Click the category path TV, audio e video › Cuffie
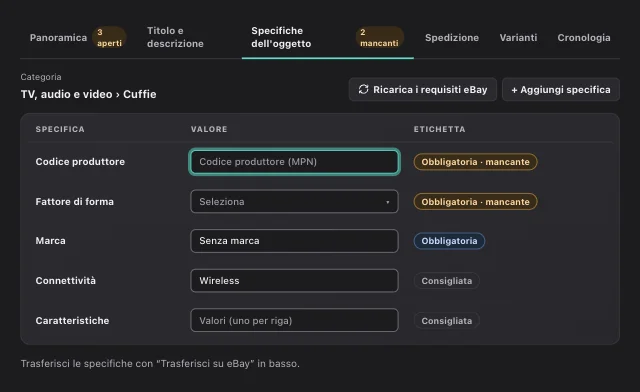The image size is (640, 392). [x=89, y=94]
